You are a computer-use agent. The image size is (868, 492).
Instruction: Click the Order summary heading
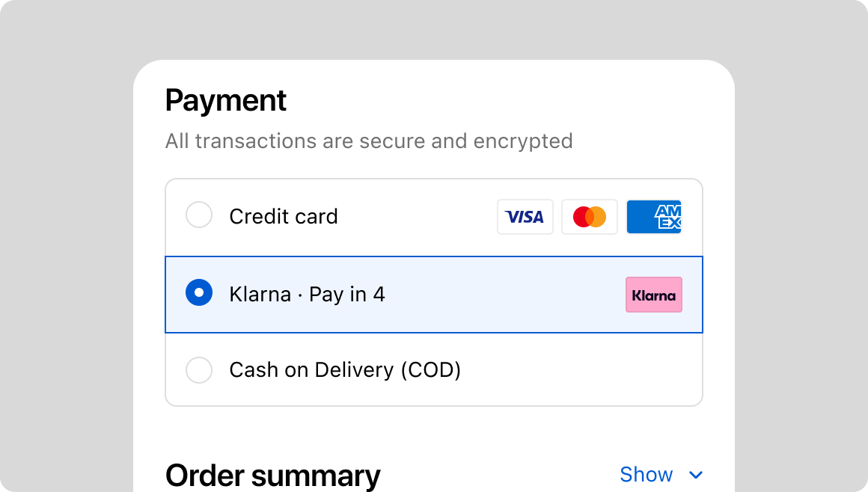click(272, 476)
